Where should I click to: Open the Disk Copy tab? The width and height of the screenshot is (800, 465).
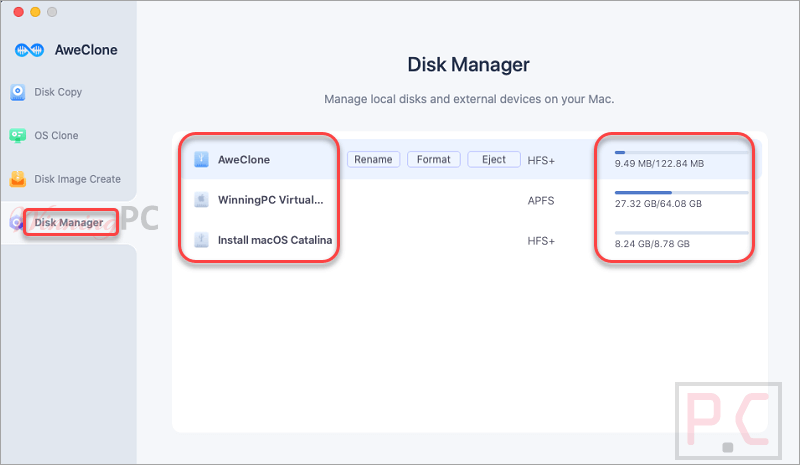pyautogui.click(x=58, y=92)
